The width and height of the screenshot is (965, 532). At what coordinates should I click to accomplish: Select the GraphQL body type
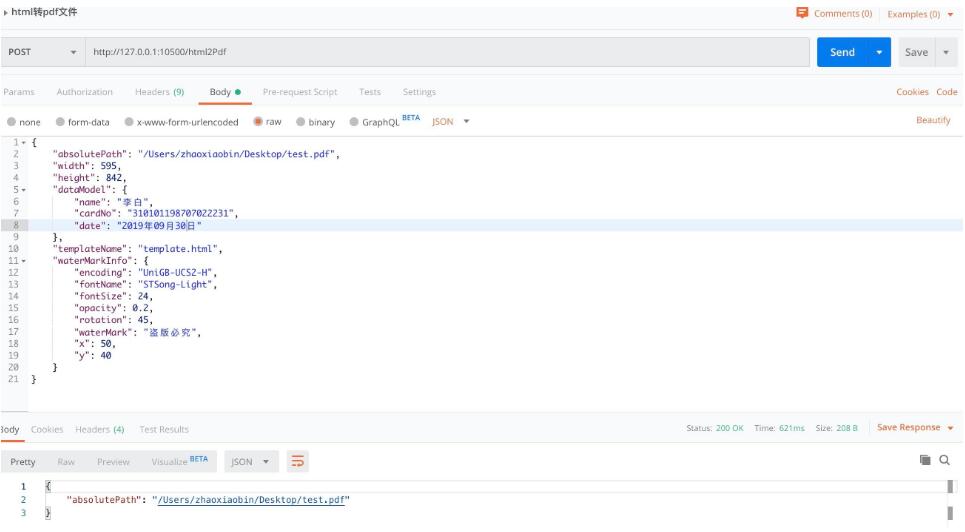coord(354,122)
